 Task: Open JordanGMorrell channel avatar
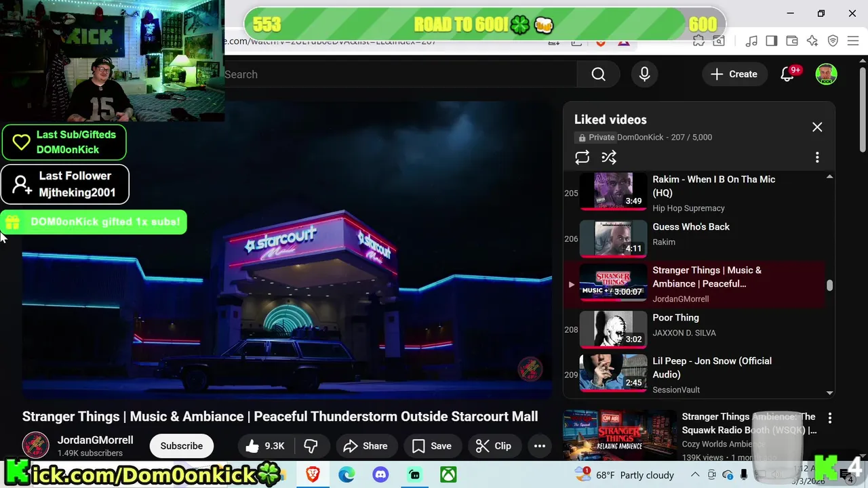(x=35, y=445)
